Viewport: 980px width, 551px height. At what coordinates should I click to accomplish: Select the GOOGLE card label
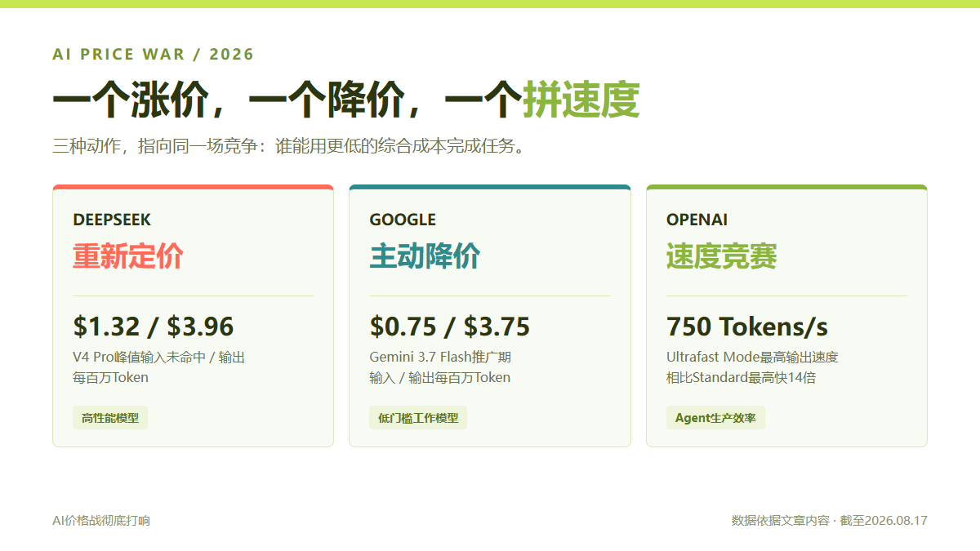403,220
